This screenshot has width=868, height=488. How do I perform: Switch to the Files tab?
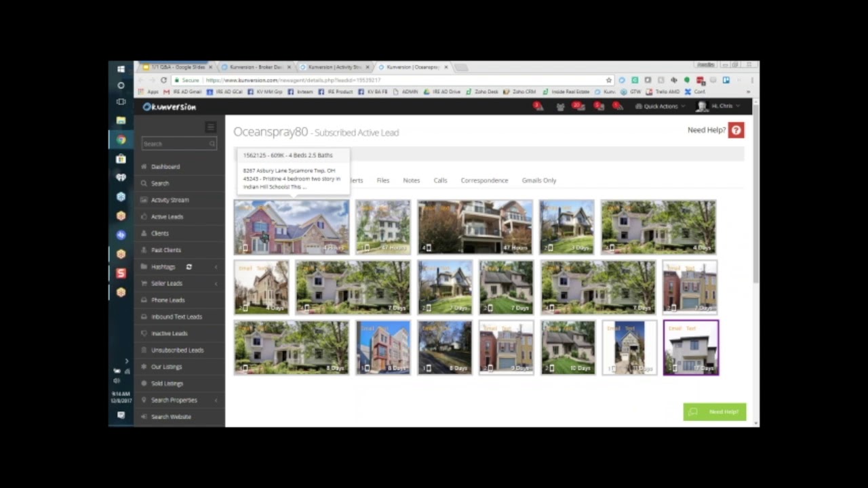pyautogui.click(x=383, y=180)
